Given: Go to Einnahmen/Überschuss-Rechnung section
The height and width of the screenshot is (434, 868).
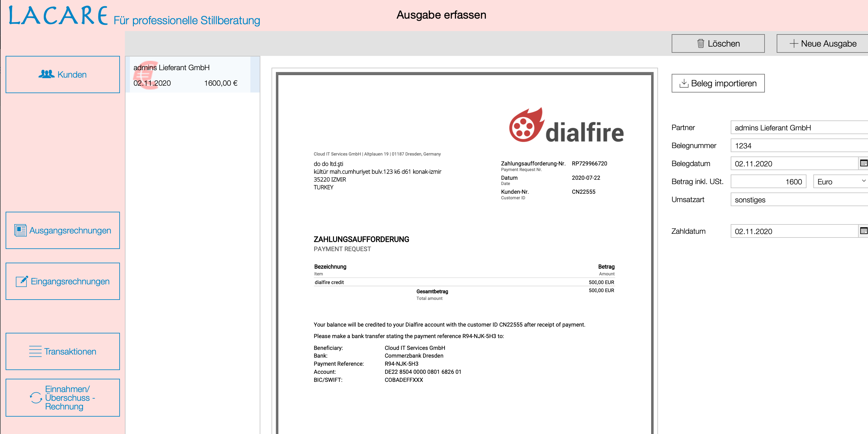Looking at the screenshot, I should coord(63,398).
